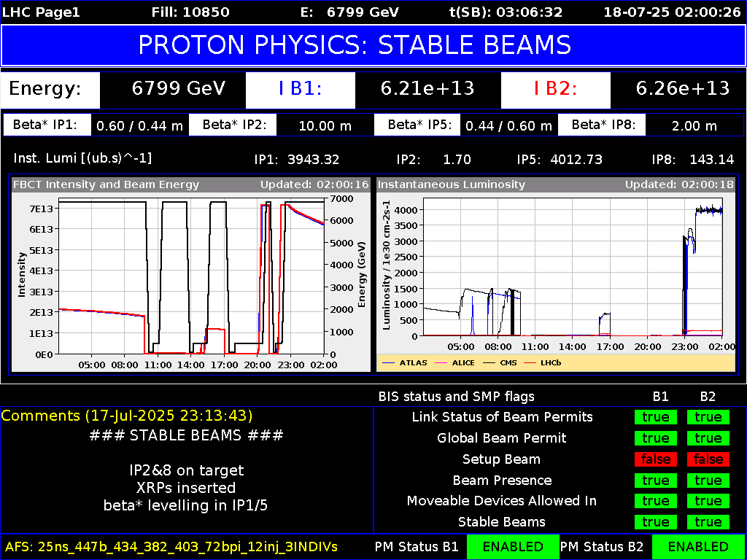
Task: Click the IP2&8 on target comment
Action: [186, 471]
